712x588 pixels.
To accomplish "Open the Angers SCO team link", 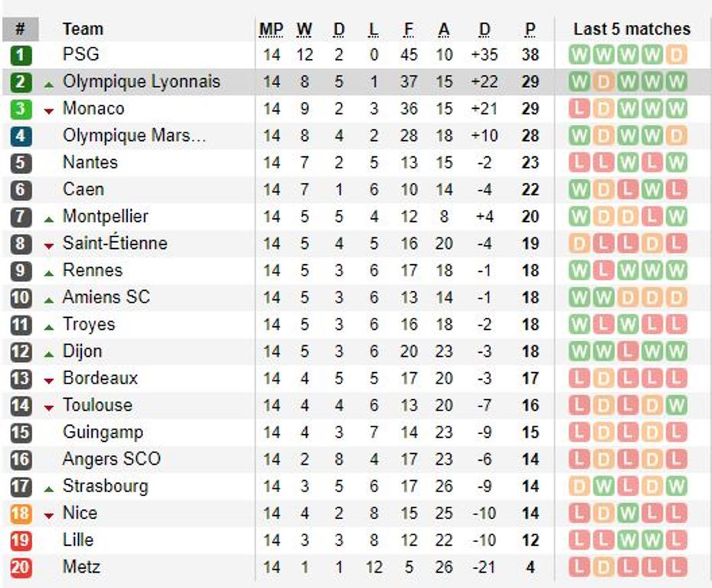I will pyautogui.click(x=112, y=459).
